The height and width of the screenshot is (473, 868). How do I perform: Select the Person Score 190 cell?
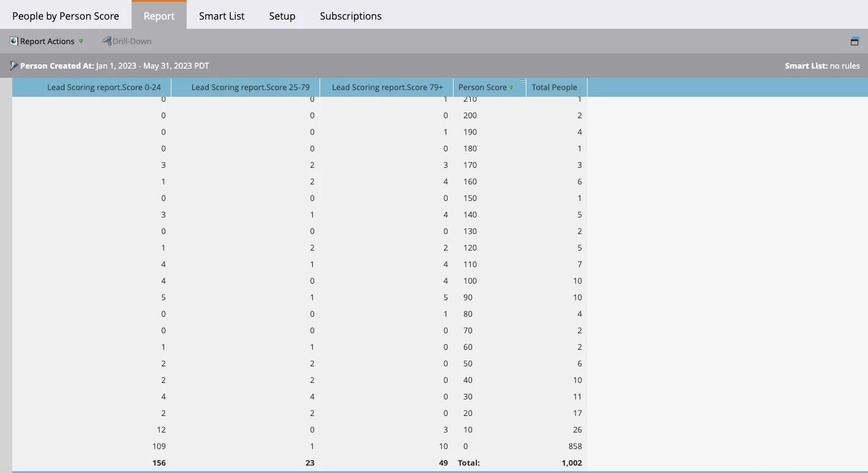pos(490,132)
